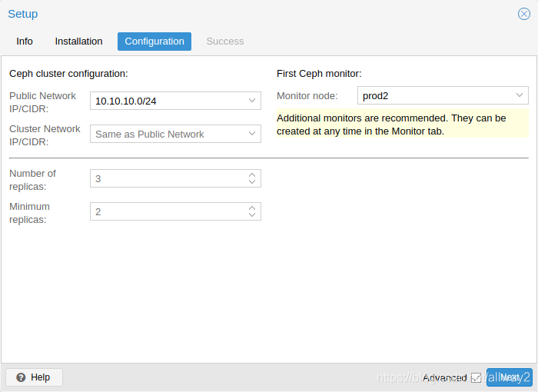The image size is (538, 392).
Task: Open the Installation tab
Action: click(x=78, y=42)
